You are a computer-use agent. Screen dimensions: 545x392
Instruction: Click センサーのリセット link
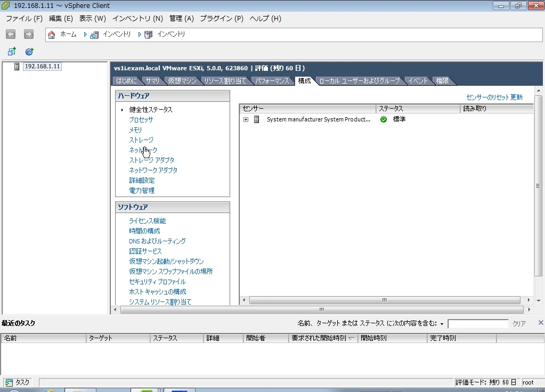click(x=487, y=97)
